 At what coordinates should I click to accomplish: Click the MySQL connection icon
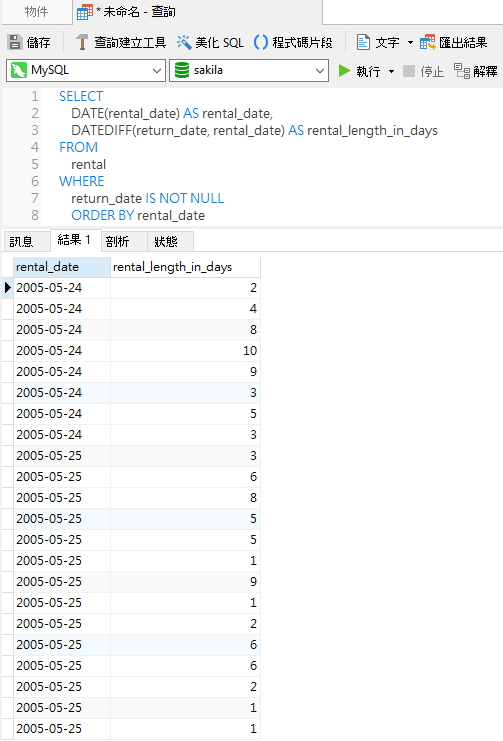tap(18, 70)
